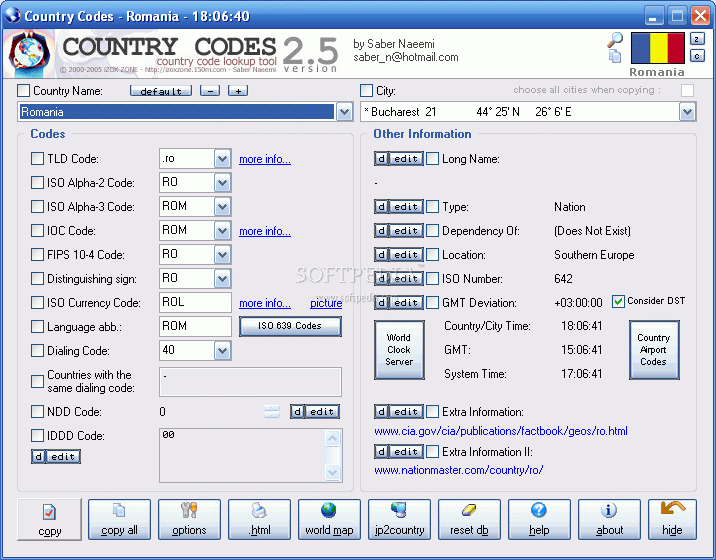Click the plus button near Country Name
The height and width of the screenshot is (560, 716).
[238, 91]
